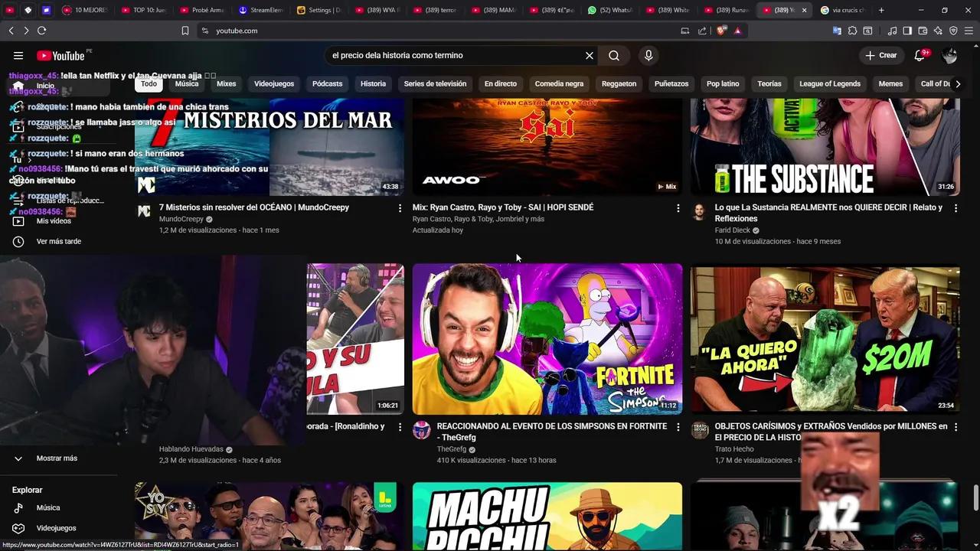This screenshot has width=980, height=551.
Task: Go back with browser back arrow
Action: pos(11,31)
